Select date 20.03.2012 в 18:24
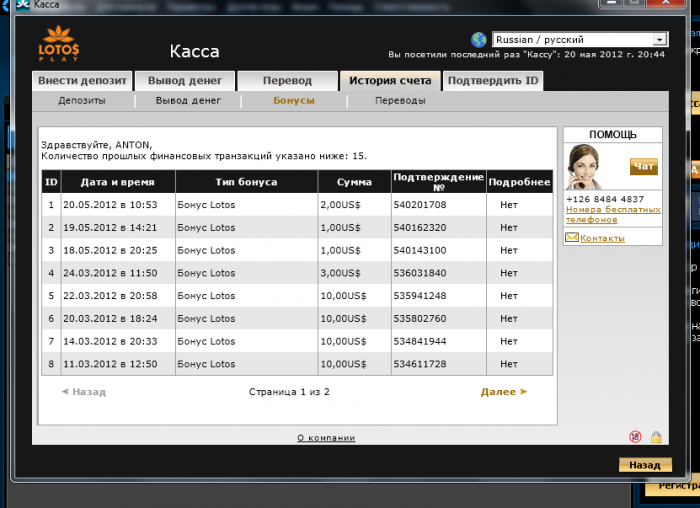The image size is (700, 508). coord(110,319)
